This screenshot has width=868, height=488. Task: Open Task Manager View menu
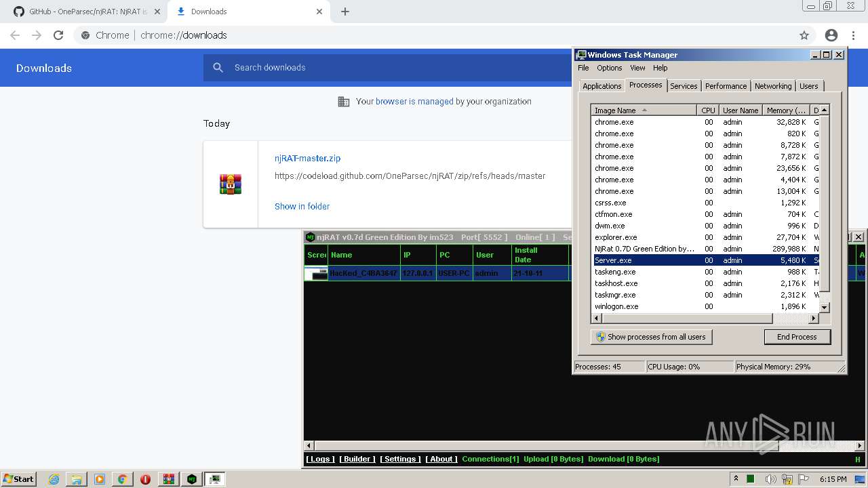coord(637,68)
